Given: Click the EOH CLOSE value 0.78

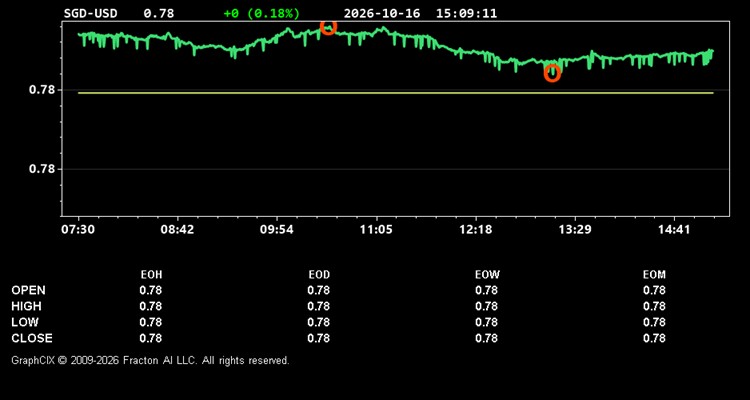Looking at the screenshot, I should coord(151,338).
